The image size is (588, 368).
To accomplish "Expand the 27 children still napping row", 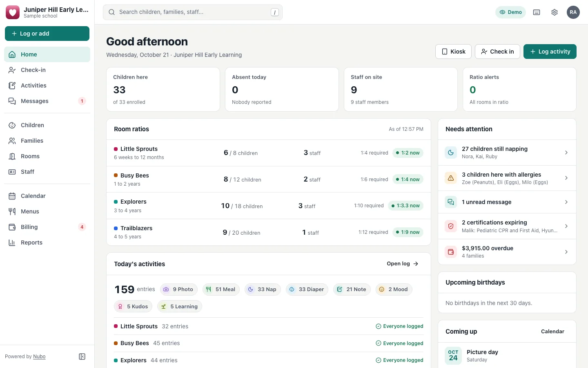I will pos(507,153).
